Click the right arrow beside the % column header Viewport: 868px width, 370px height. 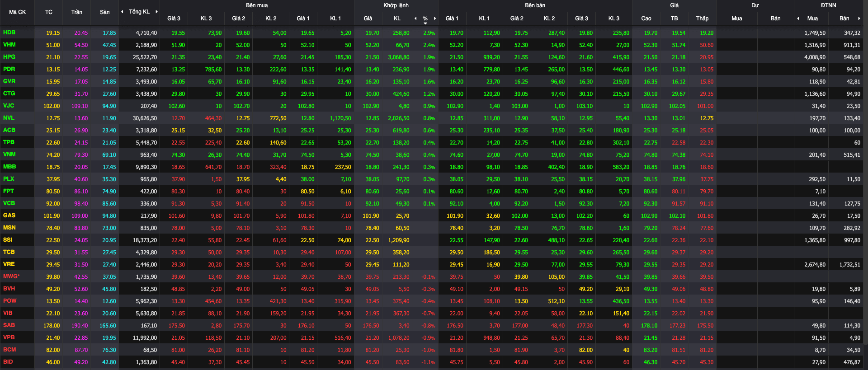click(435, 19)
